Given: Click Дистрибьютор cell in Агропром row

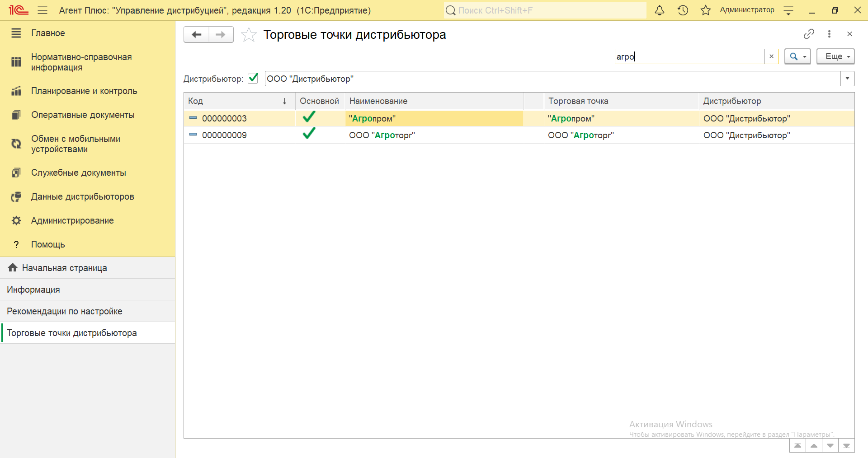Looking at the screenshot, I should (x=777, y=118).
